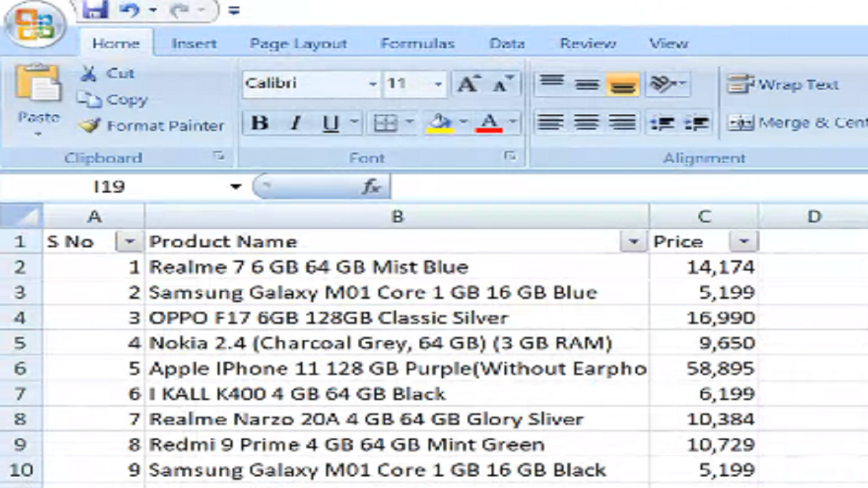Open the Data ribbon tab
The height and width of the screenshot is (488, 868).
507,43
